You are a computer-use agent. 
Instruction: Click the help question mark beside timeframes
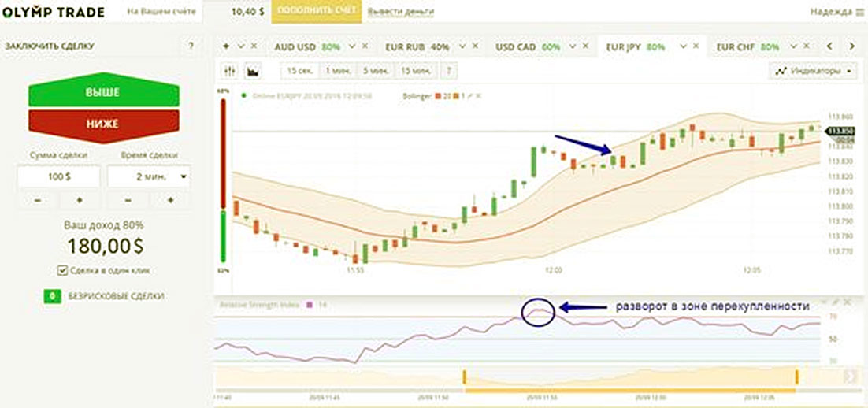coord(449,71)
